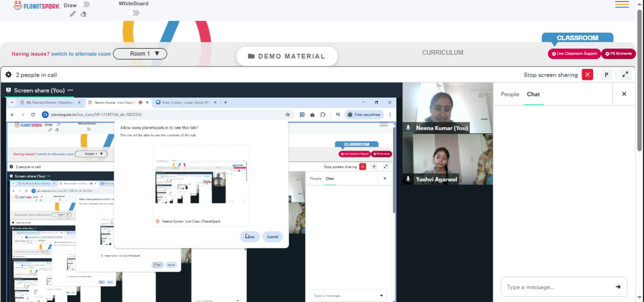Open the colorful hamburger menu at top right

[x=622, y=5]
